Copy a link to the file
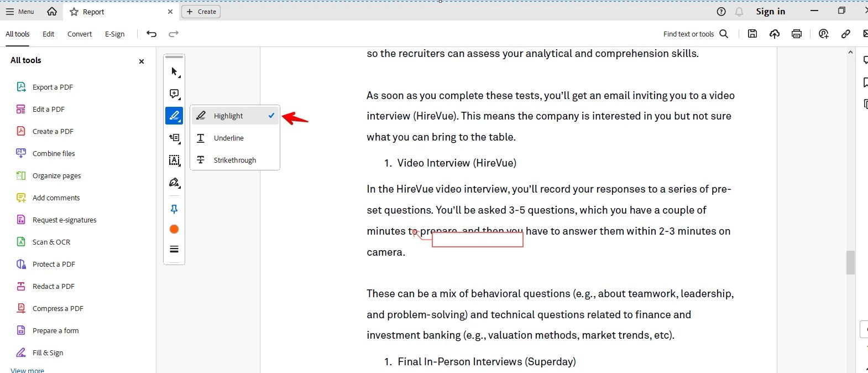Screen dimensions: 868x373 pyautogui.click(x=846, y=34)
